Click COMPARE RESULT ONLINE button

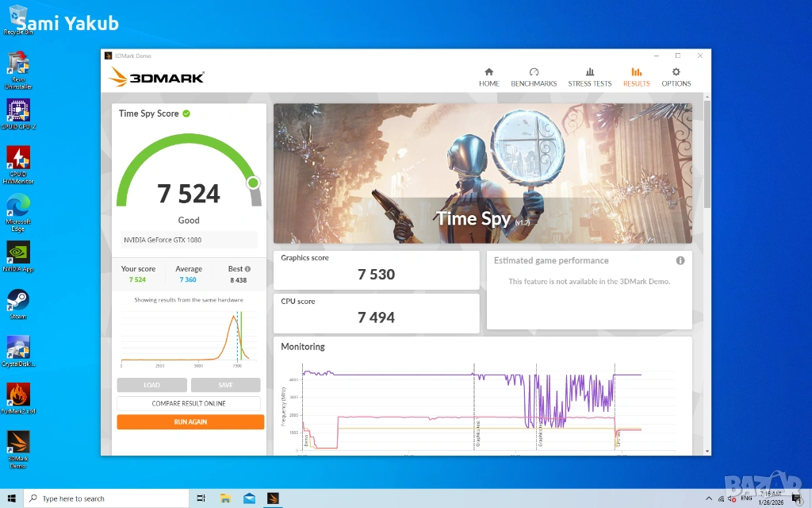tap(189, 403)
